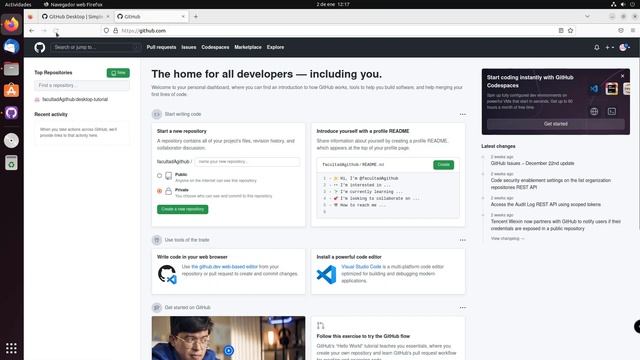Open Actividades overview

(18, 4)
